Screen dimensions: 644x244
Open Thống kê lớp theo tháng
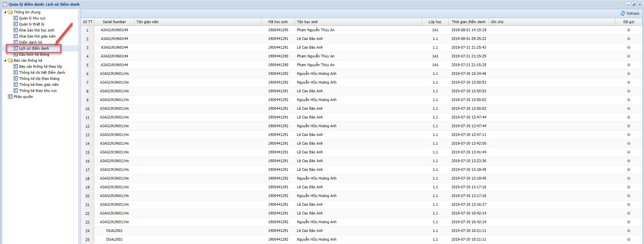click(39, 79)
